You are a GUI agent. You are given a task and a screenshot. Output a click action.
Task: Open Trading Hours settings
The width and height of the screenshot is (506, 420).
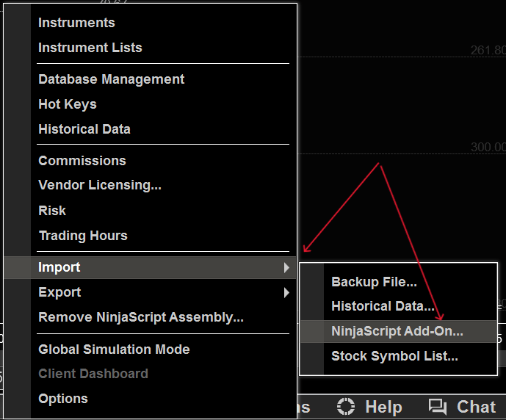[83, 236]
